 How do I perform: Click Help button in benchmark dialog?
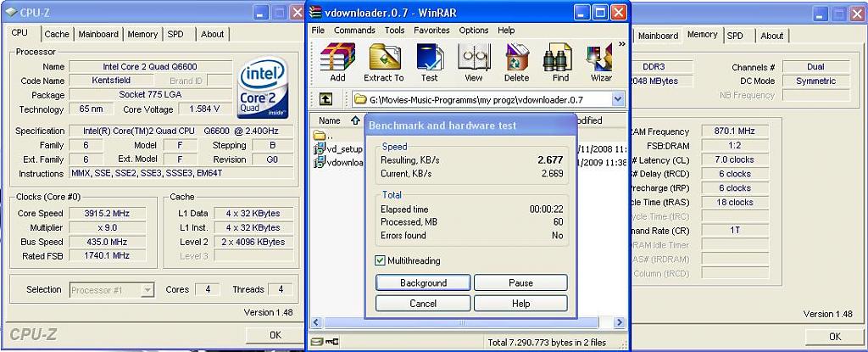click(x=520, y=303)
